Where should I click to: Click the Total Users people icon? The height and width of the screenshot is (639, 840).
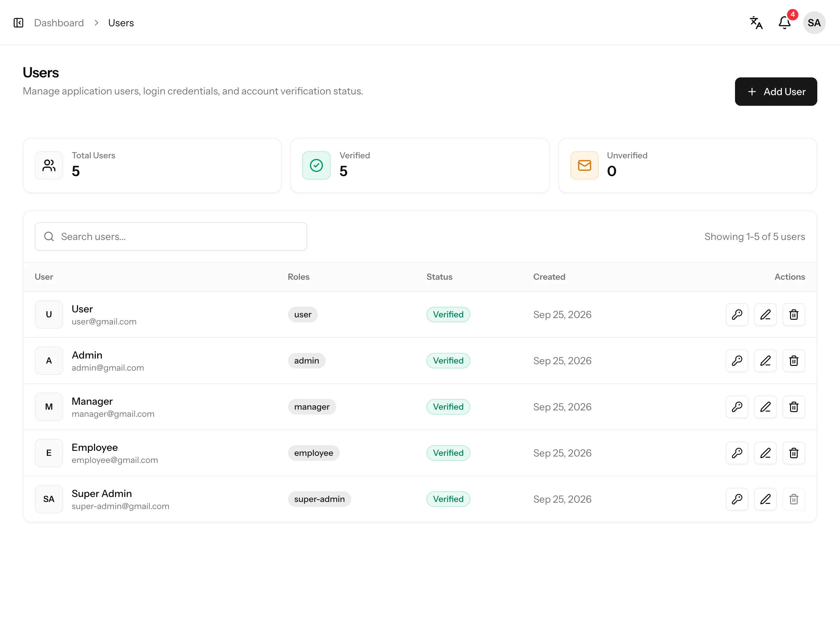pos(49,165)
